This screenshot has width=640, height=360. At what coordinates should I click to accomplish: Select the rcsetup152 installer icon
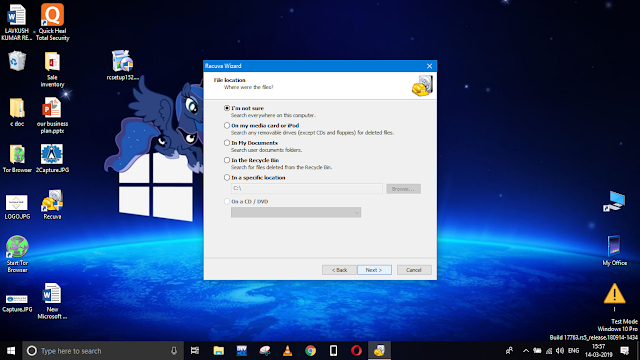point(122,65)
